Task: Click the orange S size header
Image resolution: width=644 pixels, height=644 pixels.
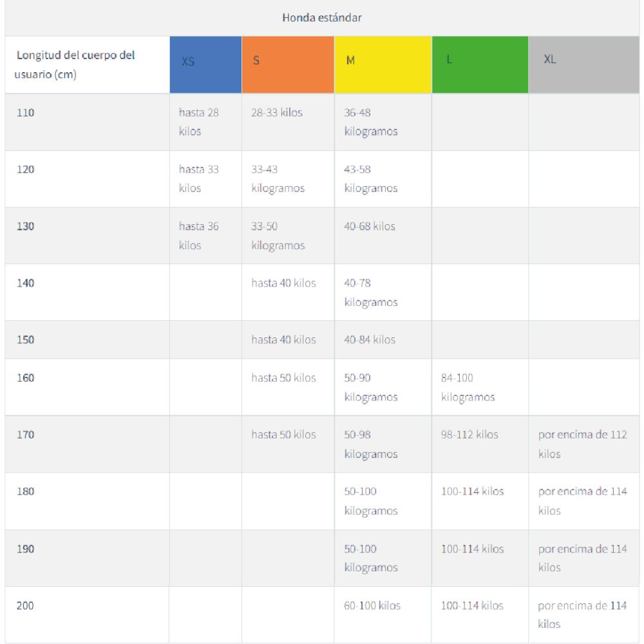Action: pos(288,64)
